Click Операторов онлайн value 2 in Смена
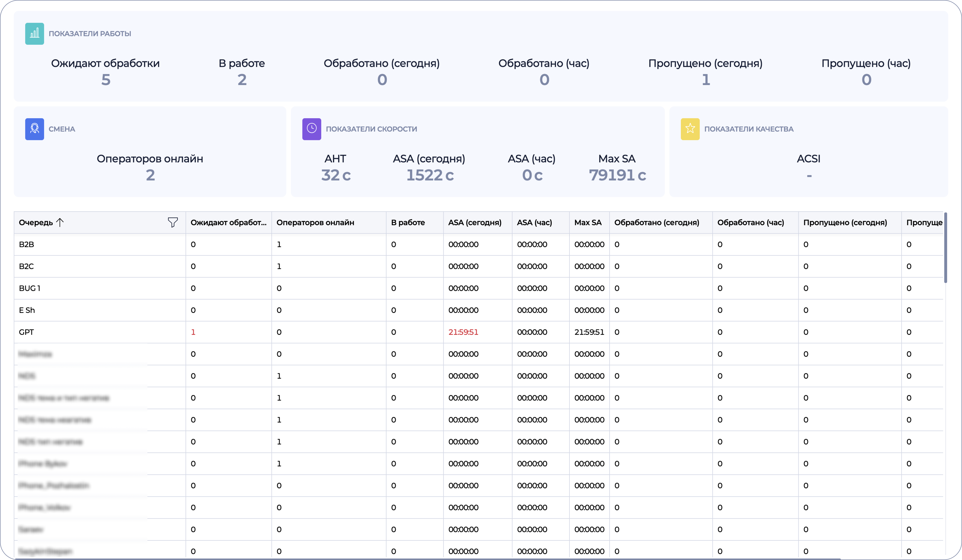 [x=150, y=175]
